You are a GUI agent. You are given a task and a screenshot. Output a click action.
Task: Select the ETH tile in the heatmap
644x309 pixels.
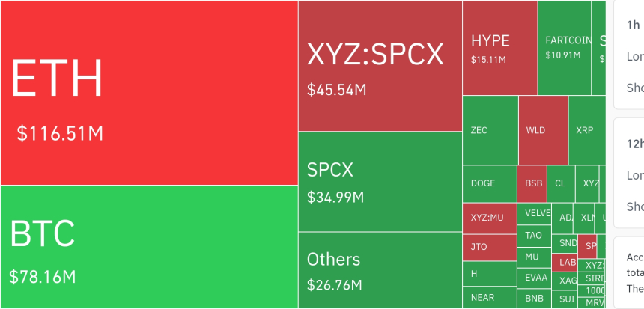click(x=149, y=93)
